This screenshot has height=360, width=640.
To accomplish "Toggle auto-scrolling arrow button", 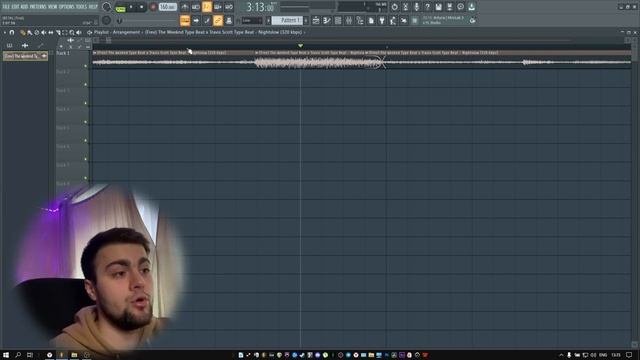I will click(196, 20).
